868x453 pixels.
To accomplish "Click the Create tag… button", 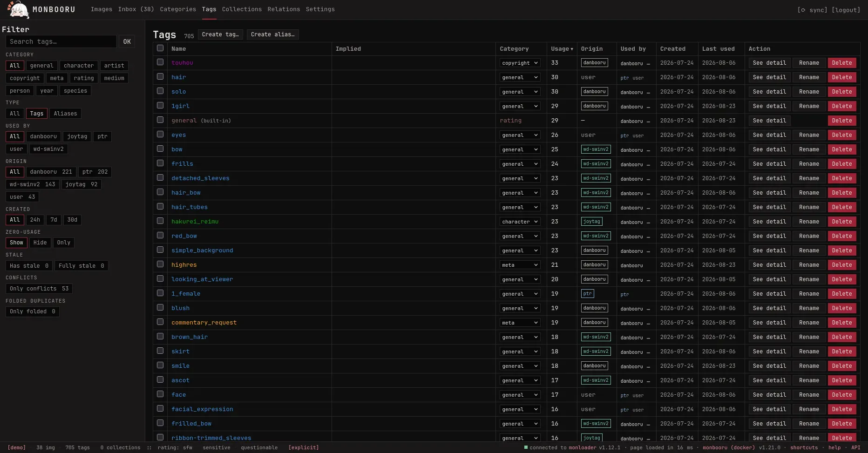I will [x=220, y=34].
